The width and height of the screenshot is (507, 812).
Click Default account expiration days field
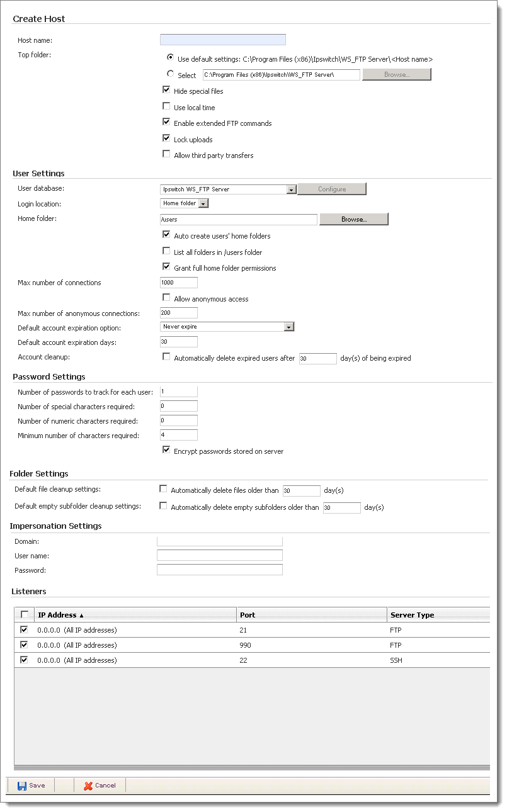pyautogui.click(x=179, y=342)
